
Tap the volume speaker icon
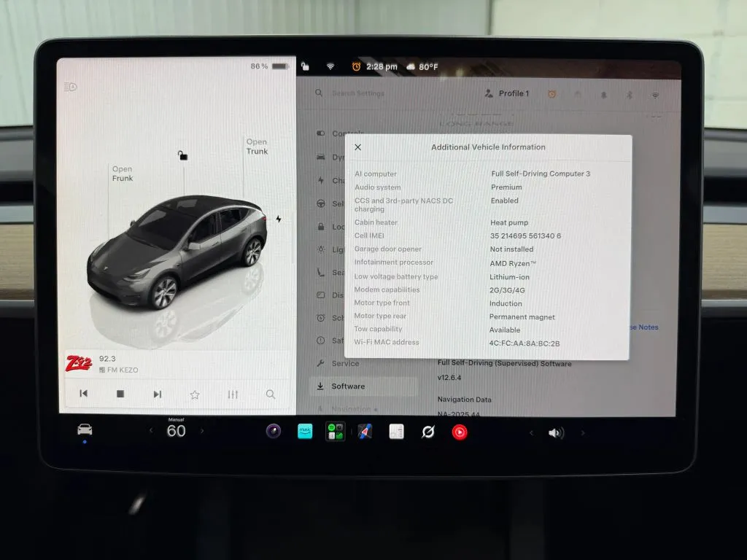point(556,433)
